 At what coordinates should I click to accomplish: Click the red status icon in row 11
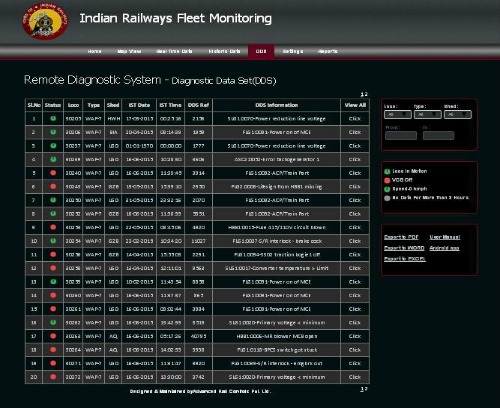[53, 254]
